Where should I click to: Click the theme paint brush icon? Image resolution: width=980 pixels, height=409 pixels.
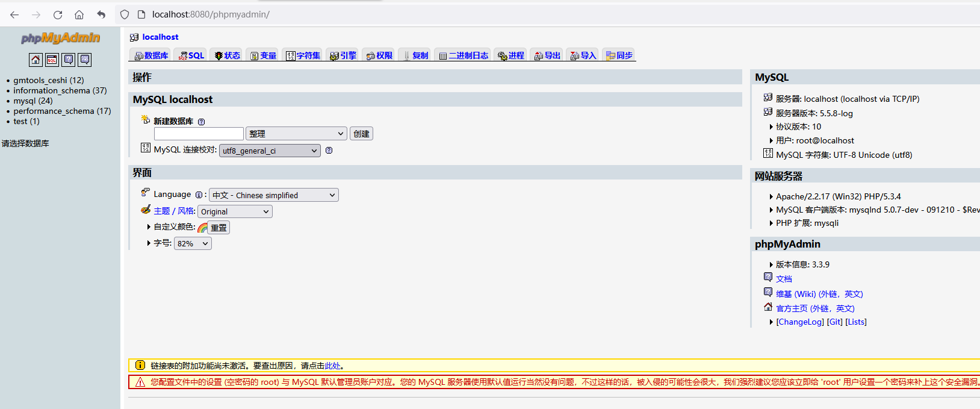point(146,210)
